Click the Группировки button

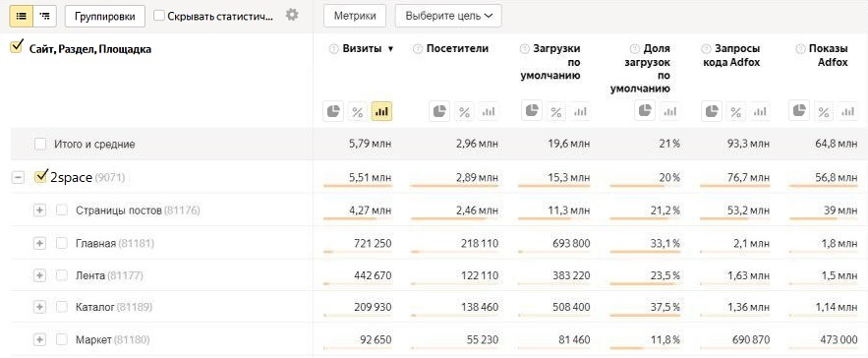pyautogui.click(x=104, y=16)
